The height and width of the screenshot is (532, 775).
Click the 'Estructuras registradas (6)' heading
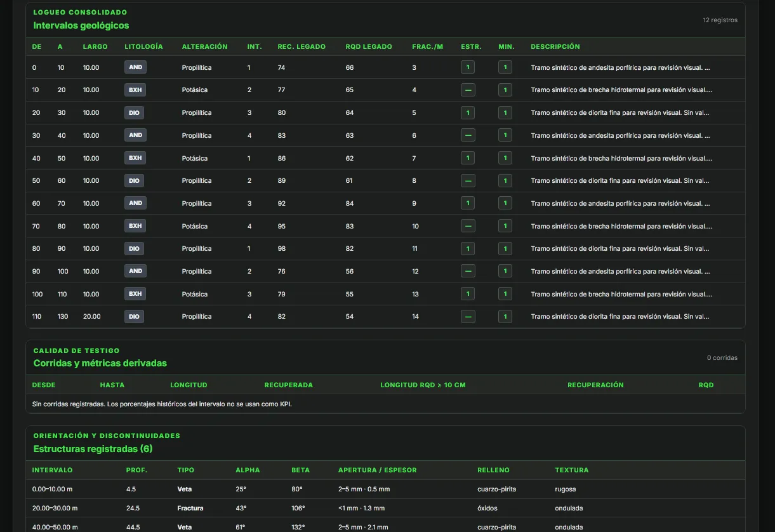(93, 449)
